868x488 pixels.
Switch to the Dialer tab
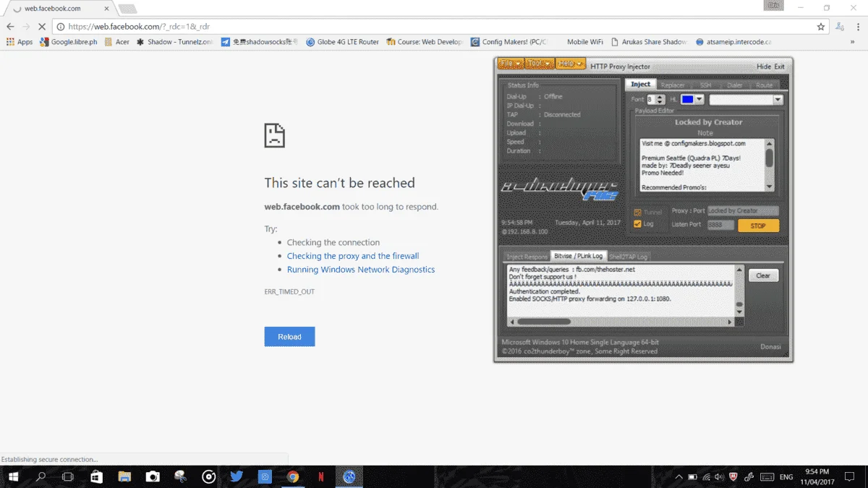coord(734,85)
